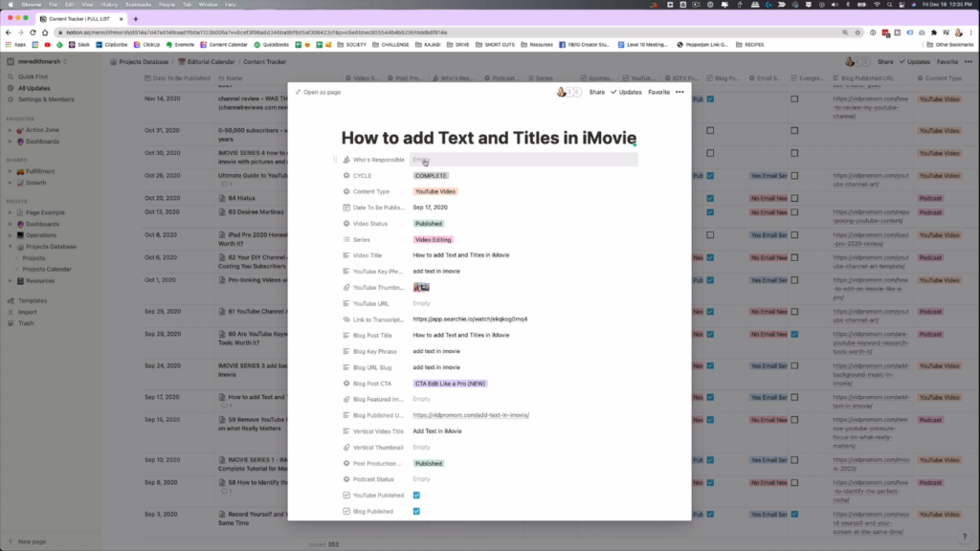Uncheck the Blog Published checkbox

click(416, 512)
